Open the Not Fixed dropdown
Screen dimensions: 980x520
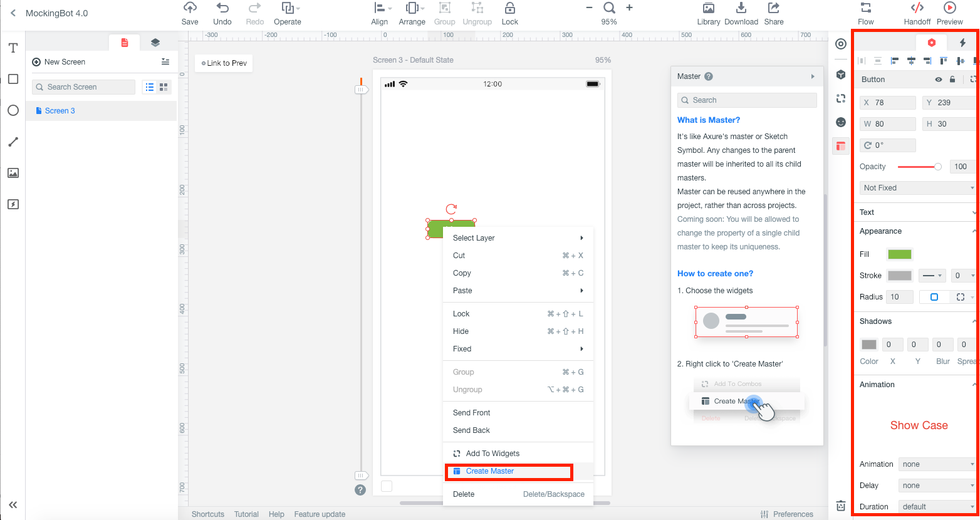pyautogui.click(x=916, y=187)
